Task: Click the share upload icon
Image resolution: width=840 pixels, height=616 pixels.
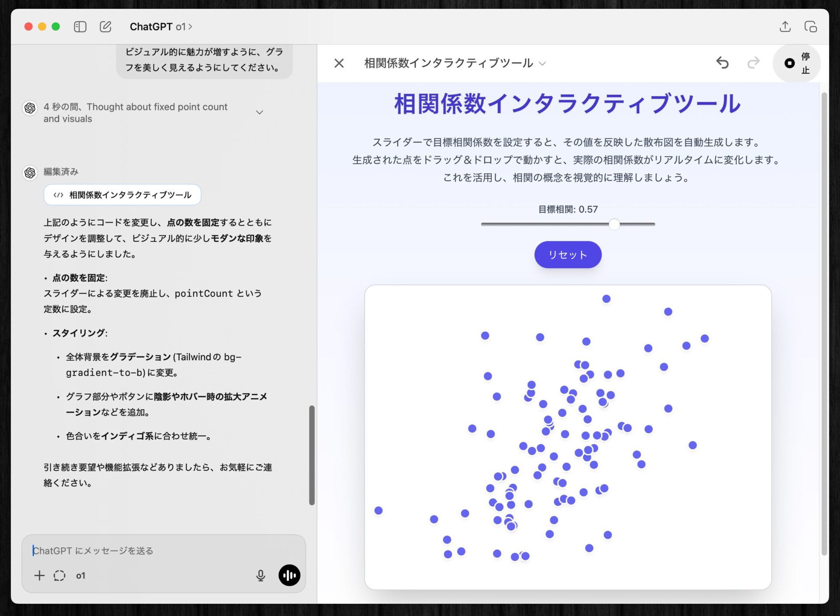Action: pos(785,27)
